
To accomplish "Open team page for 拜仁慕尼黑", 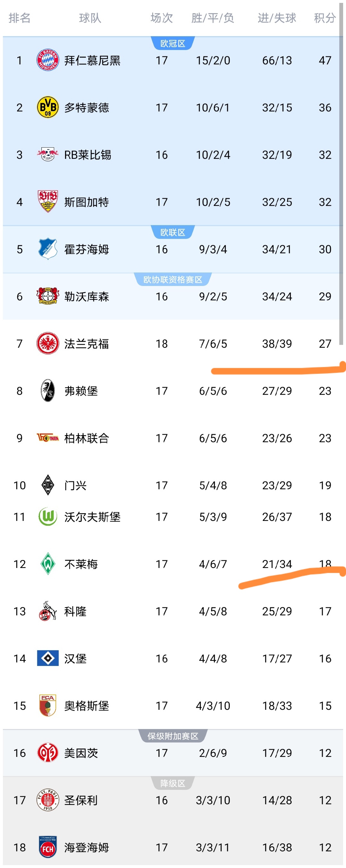I will pyautogui.click(x=92, y=60).
